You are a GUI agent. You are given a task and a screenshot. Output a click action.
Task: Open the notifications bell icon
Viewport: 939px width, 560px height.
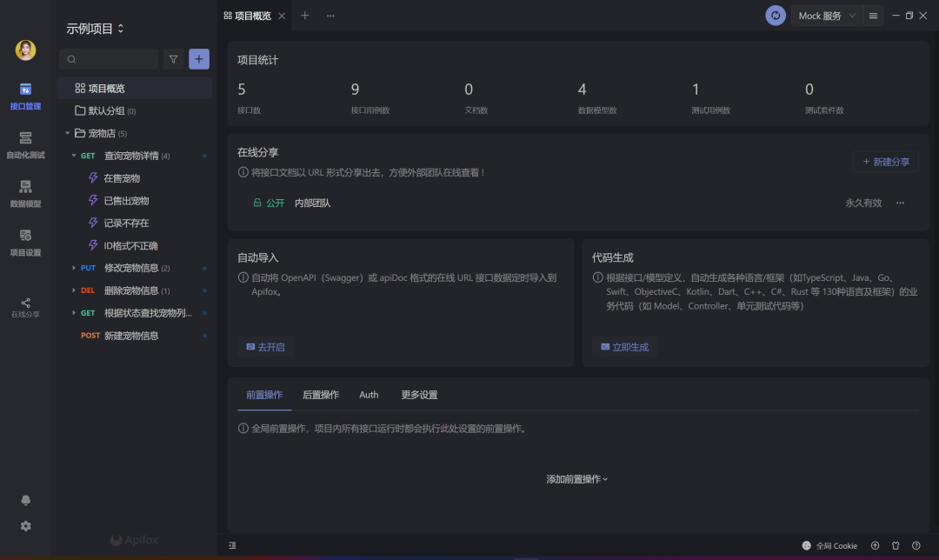click(x=26, y=500)
